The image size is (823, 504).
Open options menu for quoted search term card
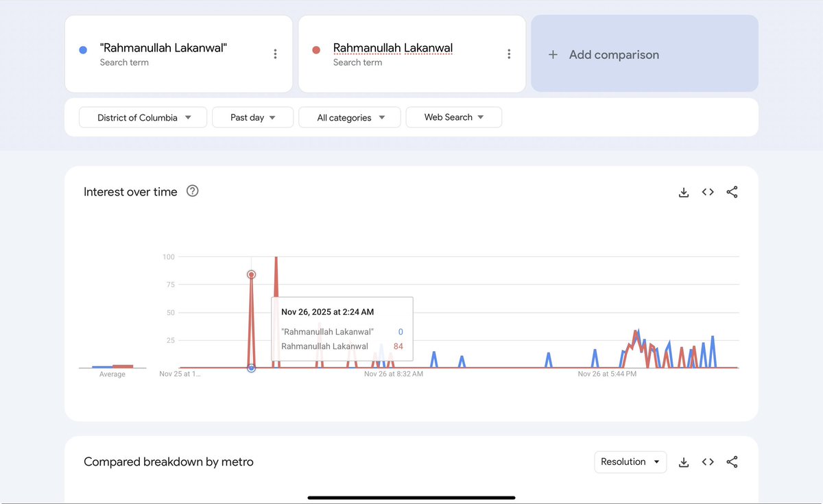click(x=275, y=53)
